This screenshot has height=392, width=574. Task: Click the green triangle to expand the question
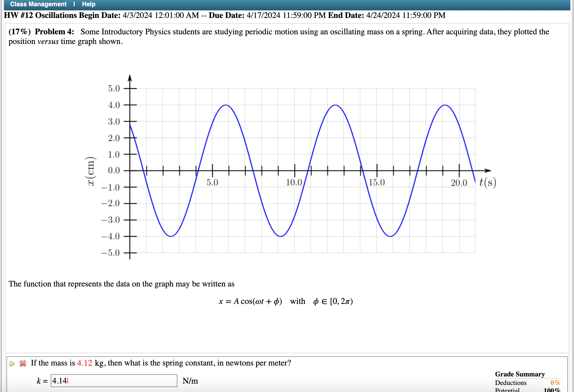click(12, 363)
